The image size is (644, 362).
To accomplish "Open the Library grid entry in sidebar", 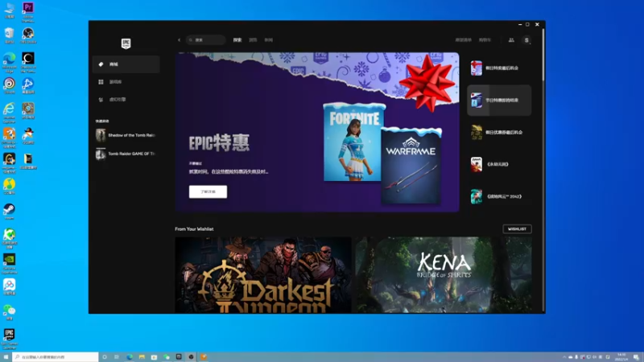I will click(126, 82).
